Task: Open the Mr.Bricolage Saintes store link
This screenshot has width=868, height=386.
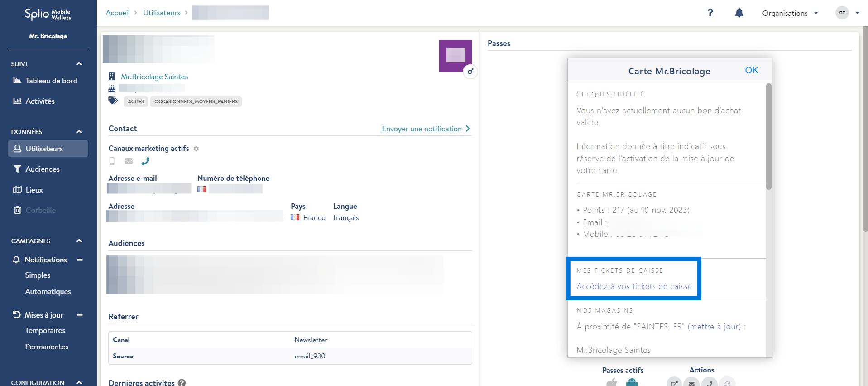Action: point(154,77)
